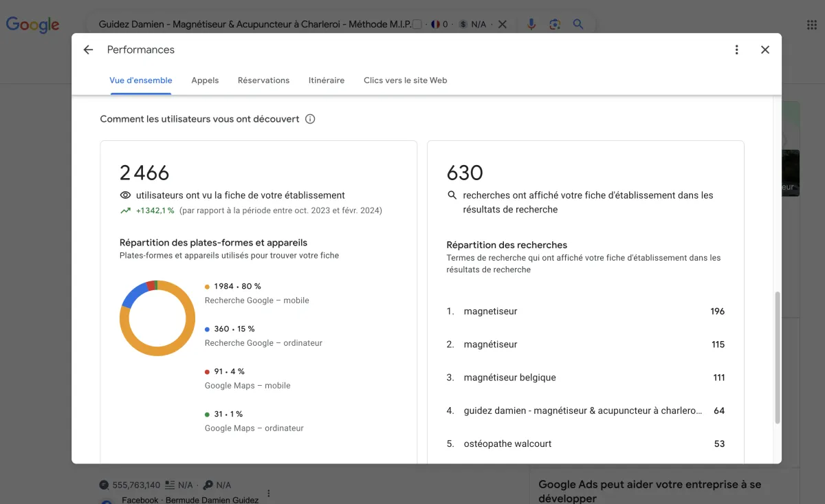Click the blue search magnifier in Google bar

point(578,24)
